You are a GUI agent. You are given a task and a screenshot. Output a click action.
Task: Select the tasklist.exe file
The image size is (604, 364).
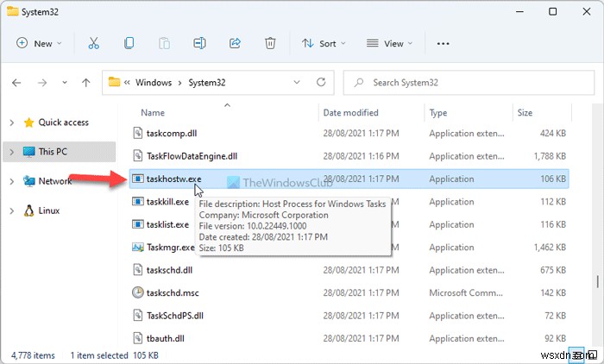pos(167,224)
